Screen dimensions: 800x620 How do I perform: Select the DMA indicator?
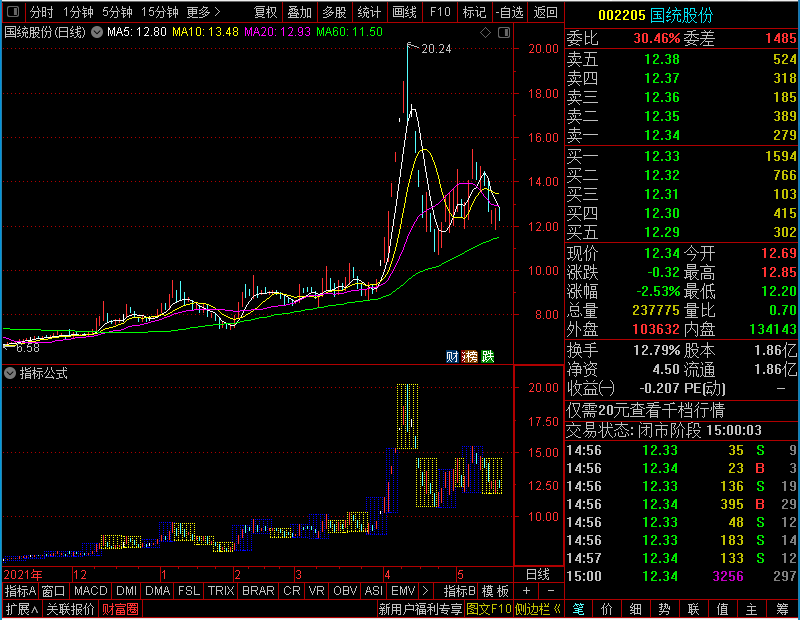click(157, 591)
